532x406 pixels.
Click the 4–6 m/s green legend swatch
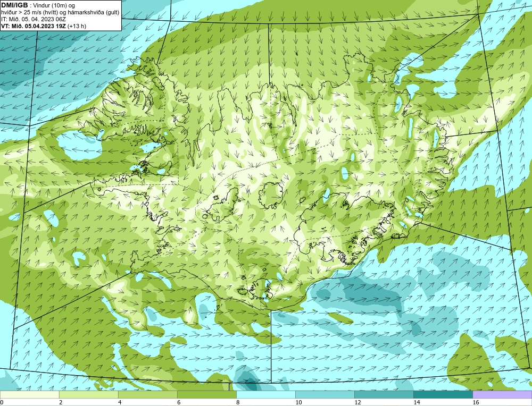tap(147, 394)
